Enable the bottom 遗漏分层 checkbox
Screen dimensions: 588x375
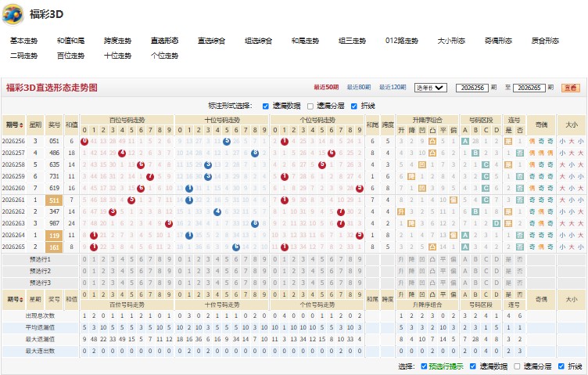517,366
